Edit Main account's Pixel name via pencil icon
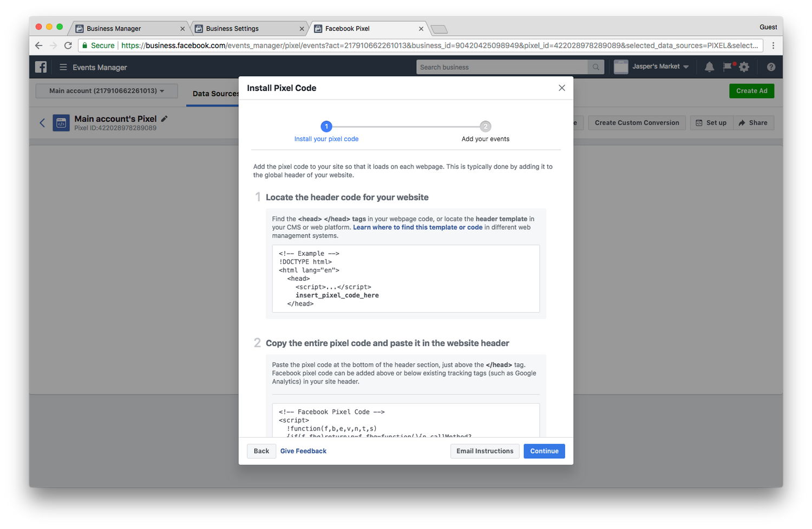Viewport: 812px width, 529px height. click(x=163, y=118)
